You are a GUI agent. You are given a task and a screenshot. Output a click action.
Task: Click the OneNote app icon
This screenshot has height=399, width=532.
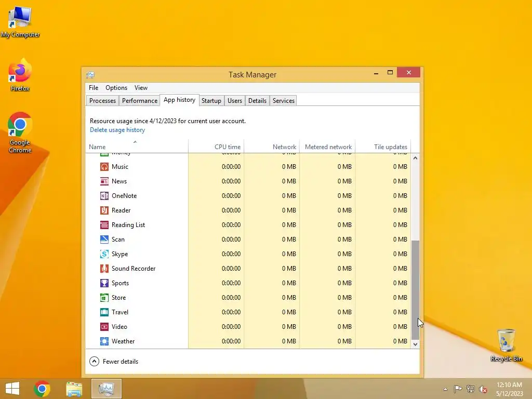104,196
